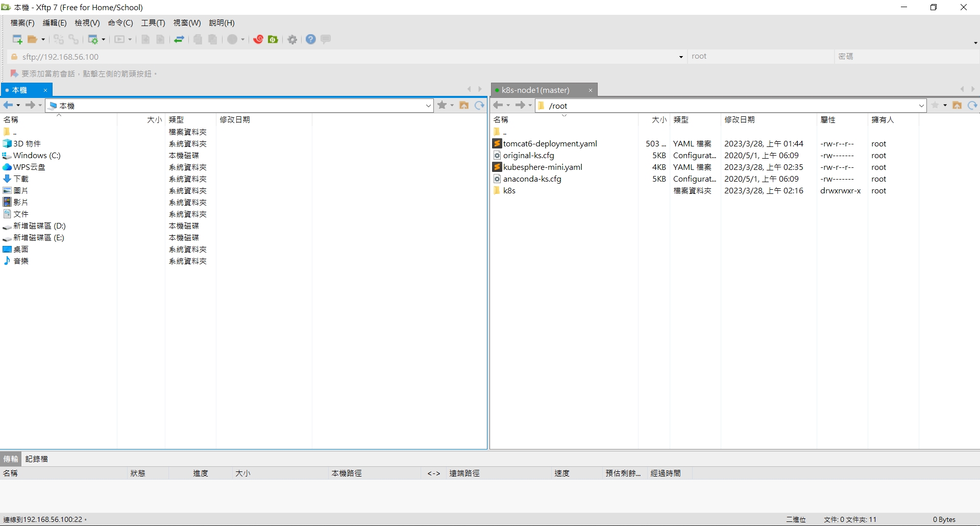Screen dimensions: 980x526
Task: Sort local files by 名稱 column
Action: pos(59,119)
